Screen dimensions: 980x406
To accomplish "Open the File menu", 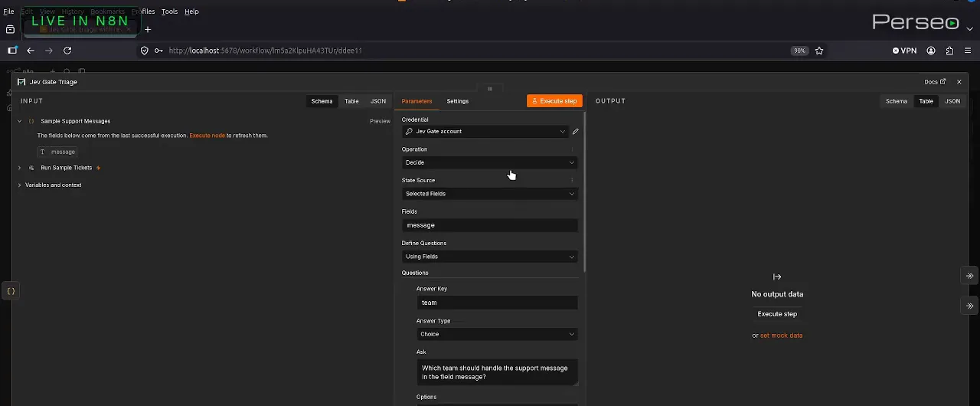I will tap(8, 11).
